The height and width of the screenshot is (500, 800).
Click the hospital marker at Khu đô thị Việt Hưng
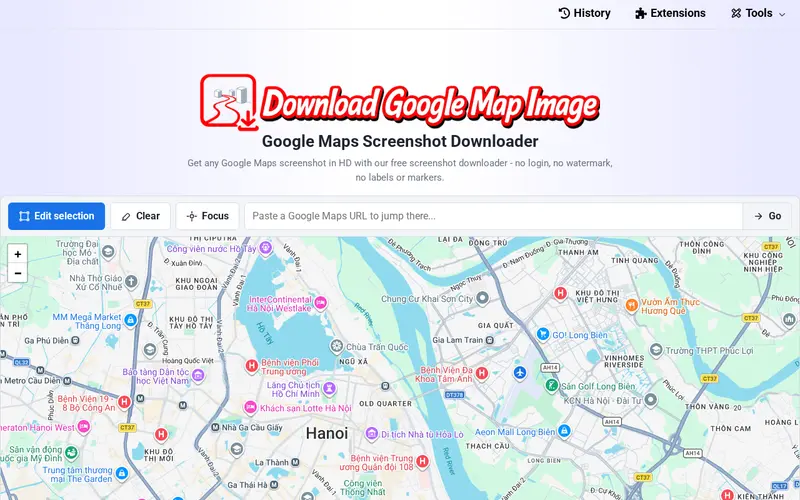pyautogui.click(x=560, y=293)
